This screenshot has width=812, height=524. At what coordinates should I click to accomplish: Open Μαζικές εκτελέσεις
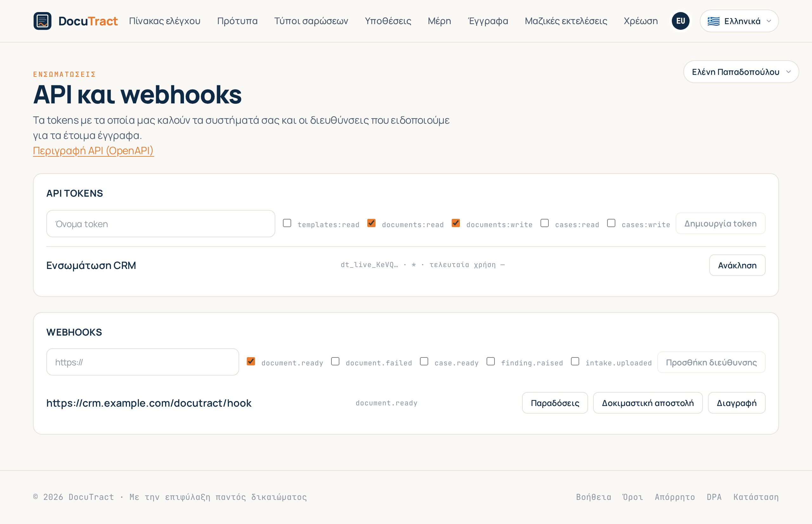coord(566,21)
